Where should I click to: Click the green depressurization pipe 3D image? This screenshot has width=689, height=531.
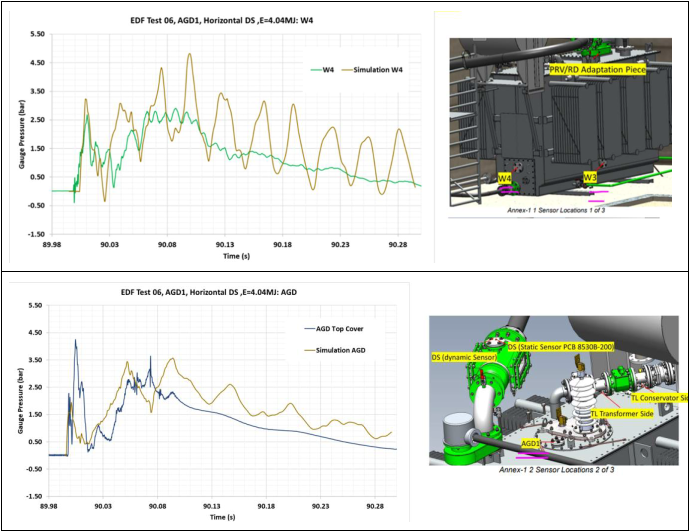(554, 390)
